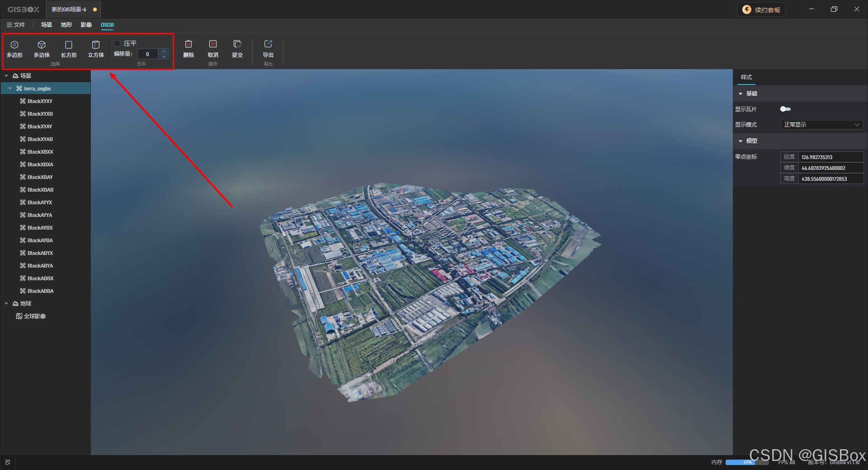Viewport: 868px width, 470px height.
Task: Click the 地球 group icon
Action: [x=15, y=304]
